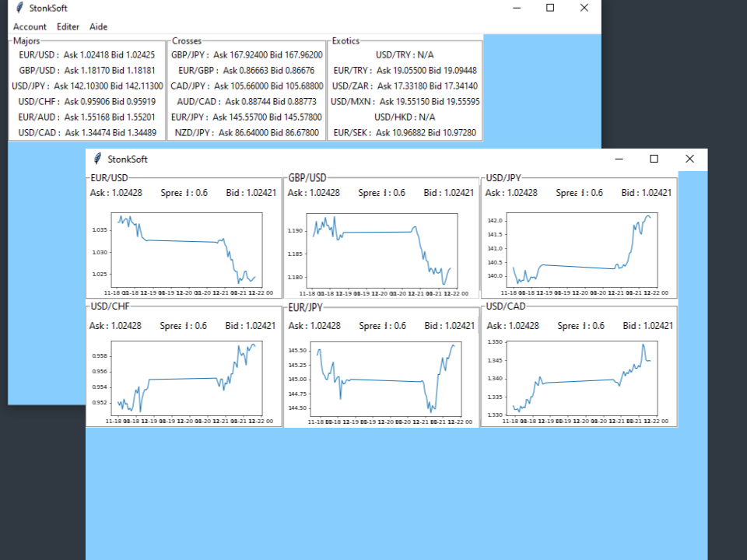The image size is (747, 560).
Task: Select the GBP/JPY quote row in Crosses
Action: coord(247,55)
